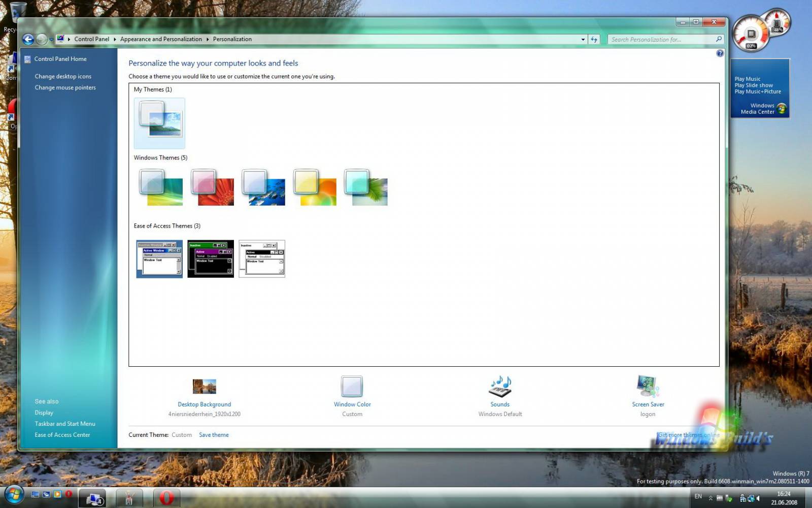This screenshot has width=812, height=508.
Task: Switch to the large Opera taskbar button
Action: [166, 498]
